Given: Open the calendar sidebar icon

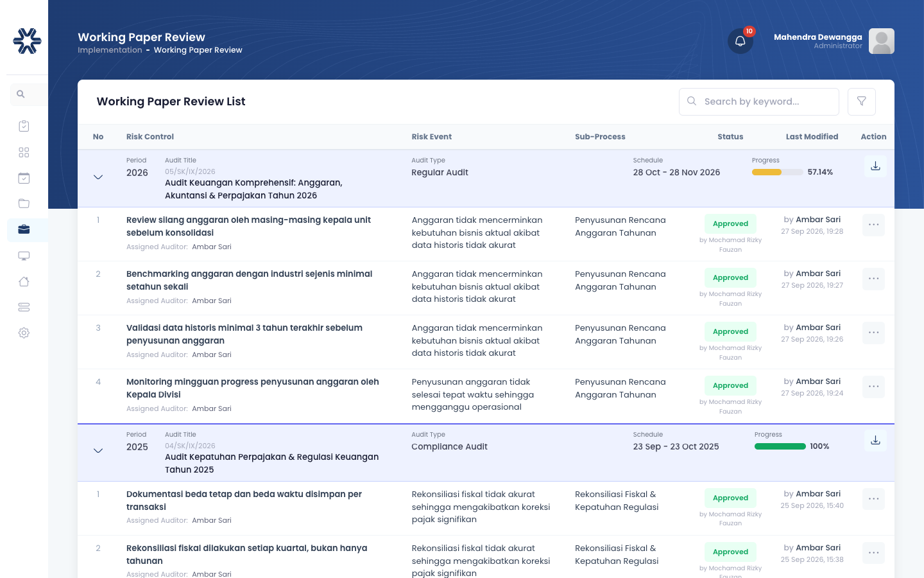Looking at the screenshot, I should 24,178.
